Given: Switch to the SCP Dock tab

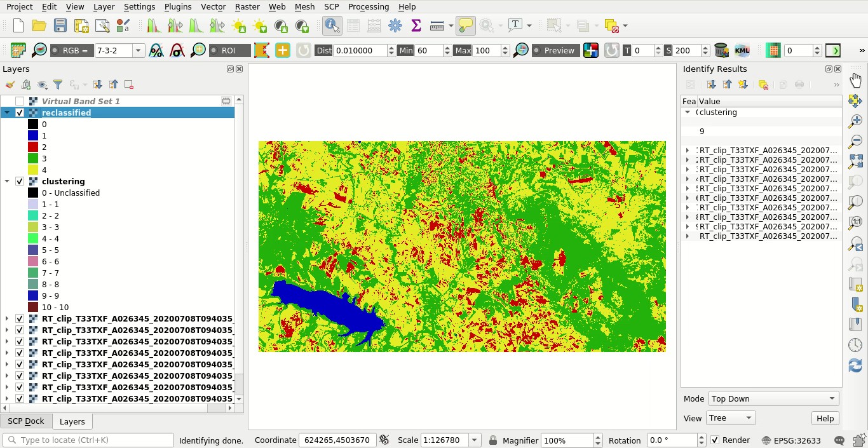Looking at the screenshot, I should pos(26,421).
